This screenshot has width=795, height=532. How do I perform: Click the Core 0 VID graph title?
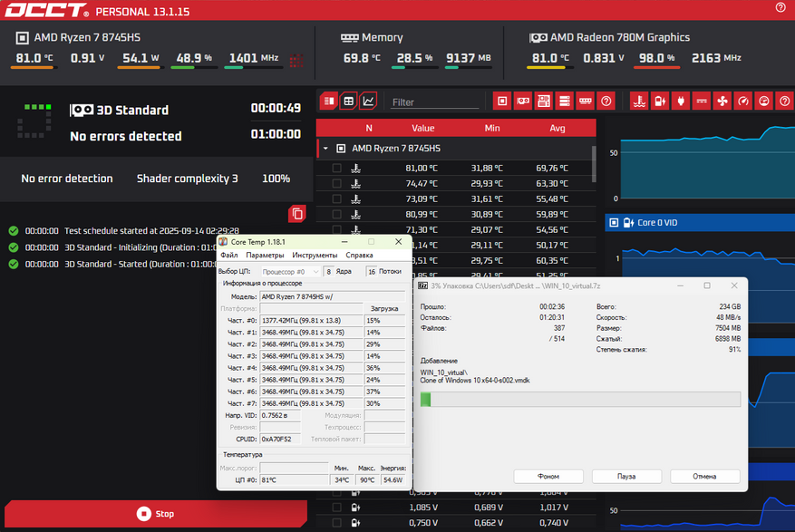pyautogui.click(x=657, y=222)
